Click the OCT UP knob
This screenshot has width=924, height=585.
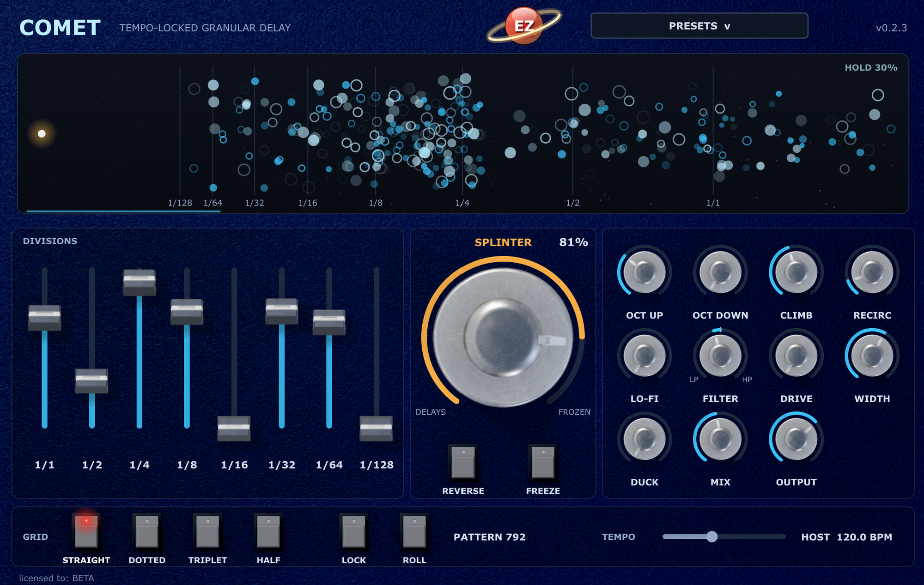[x=644, y=272]
